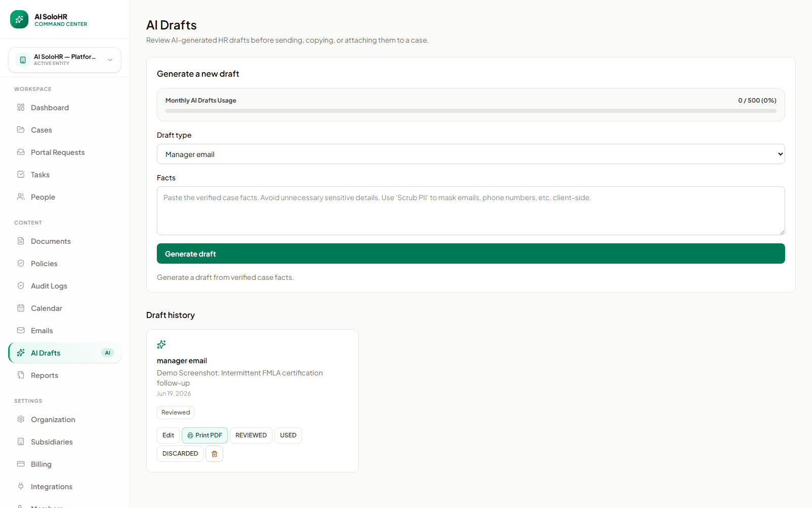Open the People page
Image resolution: width=812 pixels, height=508 pixels.
point(65,197)
